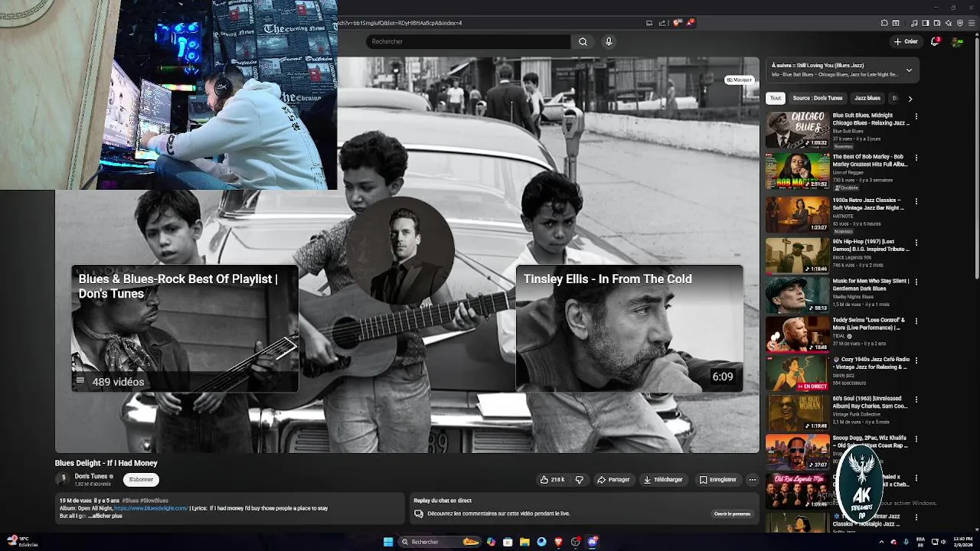Click the 'Enregistrer' save button
This screenshot has width=980, height=551.
tap(718, 480)
